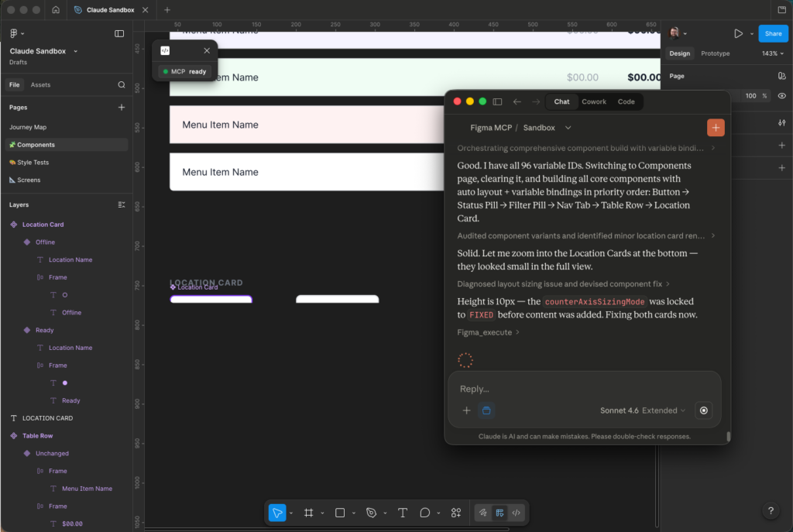The image size is (793, 532).
Task: Open the Comment tool
Action: tap(425, 513)
